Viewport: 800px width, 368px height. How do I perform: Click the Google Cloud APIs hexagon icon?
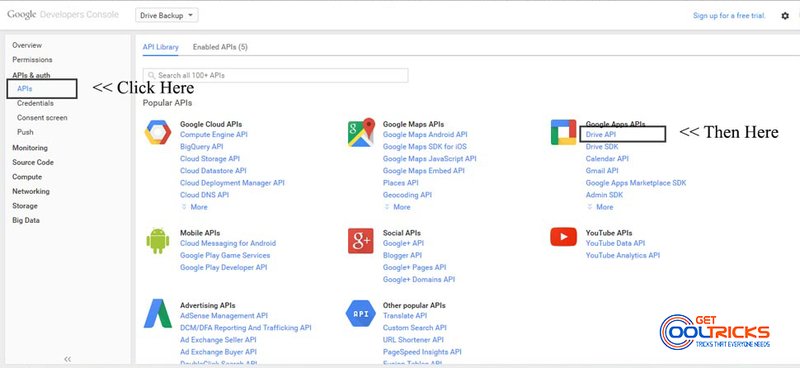[x=158, y=132]
